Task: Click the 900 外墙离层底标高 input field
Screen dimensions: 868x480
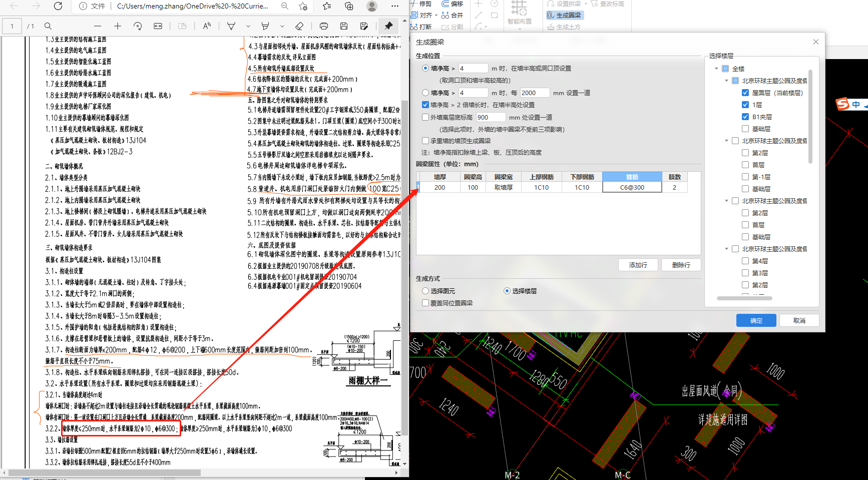Action: click(491, 117)
